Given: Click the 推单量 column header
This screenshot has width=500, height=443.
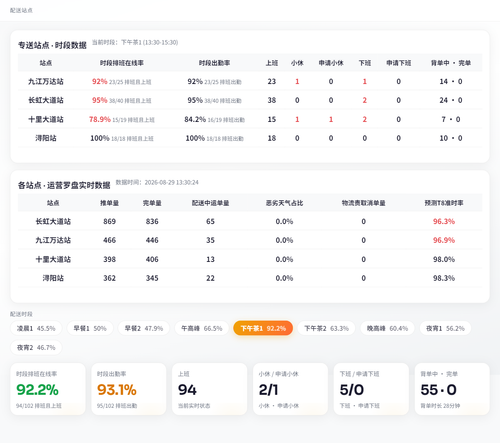Looking at the screenshot, I should click(x=109, y=203).
